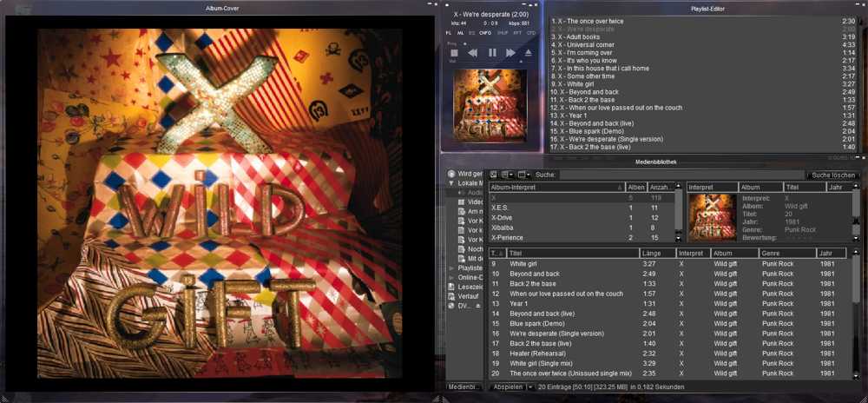Toggle the PL playlist window button
Image resolution: width=868 pixels, height=403 pixels.
(449, 33)
